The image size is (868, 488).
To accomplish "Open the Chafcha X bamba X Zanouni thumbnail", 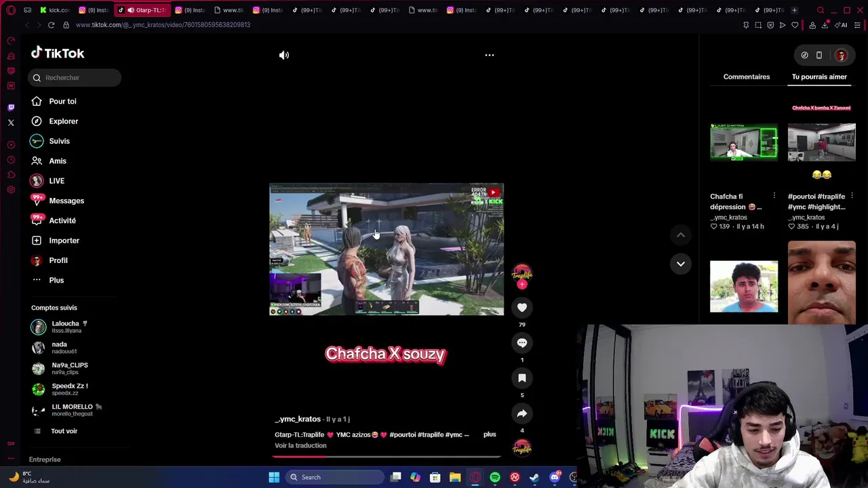I will (821, 142).
